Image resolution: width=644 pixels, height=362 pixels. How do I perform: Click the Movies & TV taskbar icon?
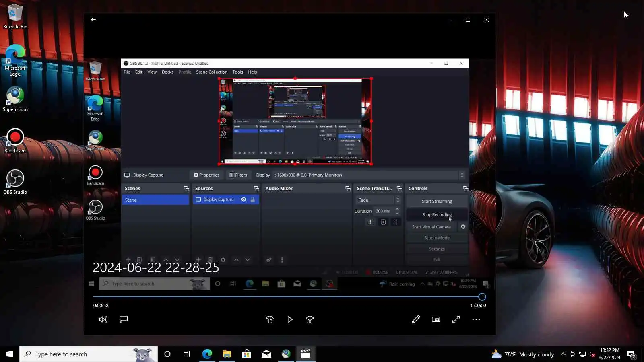coord(306,354)
